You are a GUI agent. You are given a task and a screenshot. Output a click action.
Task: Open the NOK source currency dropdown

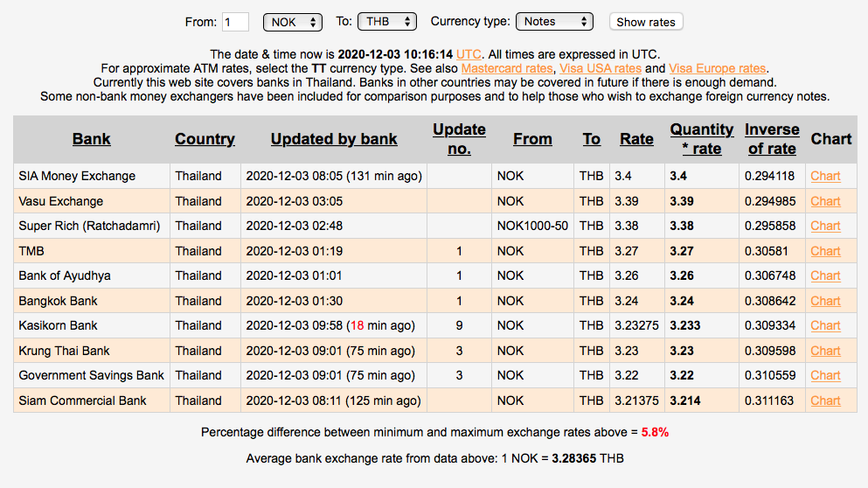pos(293,22)
